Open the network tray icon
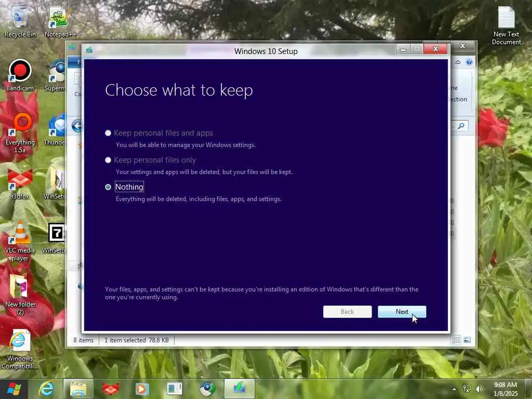The height and width of the screenshot is (399, 532). tap(467, 389)
